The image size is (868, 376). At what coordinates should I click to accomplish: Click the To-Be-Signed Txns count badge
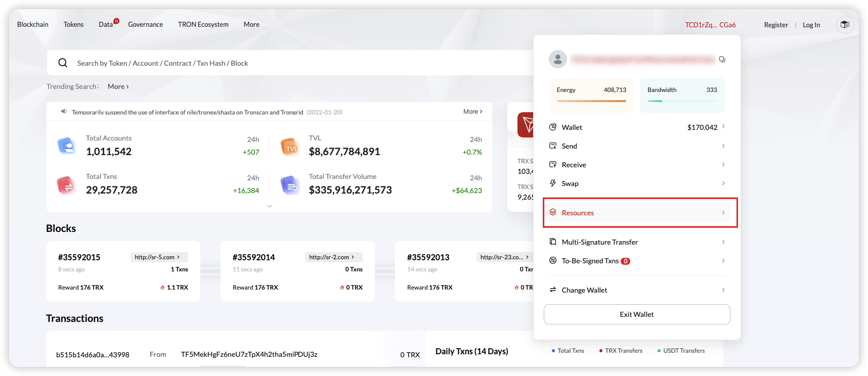pos(626,261)
